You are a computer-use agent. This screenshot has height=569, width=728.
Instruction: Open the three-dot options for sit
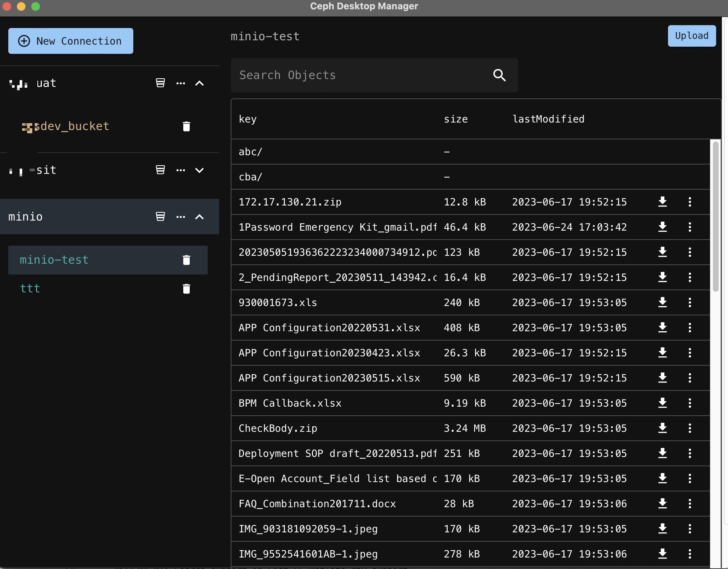pos(181,170)
